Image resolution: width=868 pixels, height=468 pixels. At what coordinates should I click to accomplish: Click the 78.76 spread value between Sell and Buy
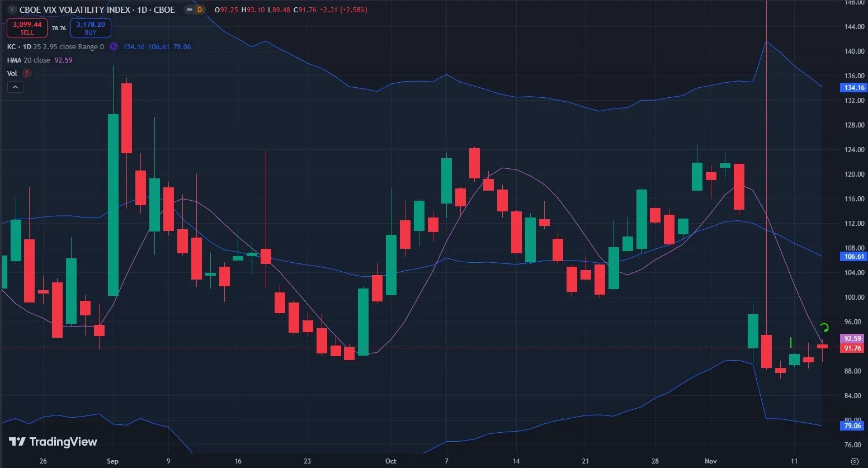59,28
